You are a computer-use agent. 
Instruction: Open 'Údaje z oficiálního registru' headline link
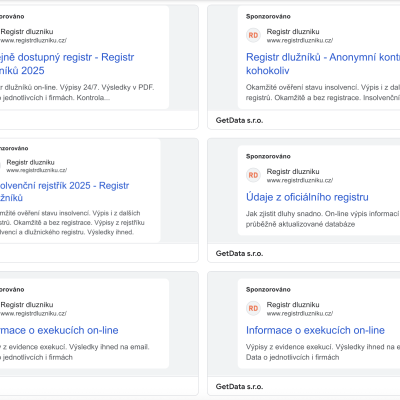[x=307, y=197]
